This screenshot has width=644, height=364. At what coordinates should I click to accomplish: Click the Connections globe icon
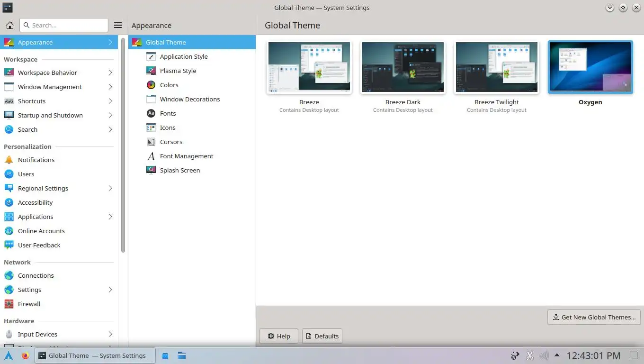[x=9, y=275]
